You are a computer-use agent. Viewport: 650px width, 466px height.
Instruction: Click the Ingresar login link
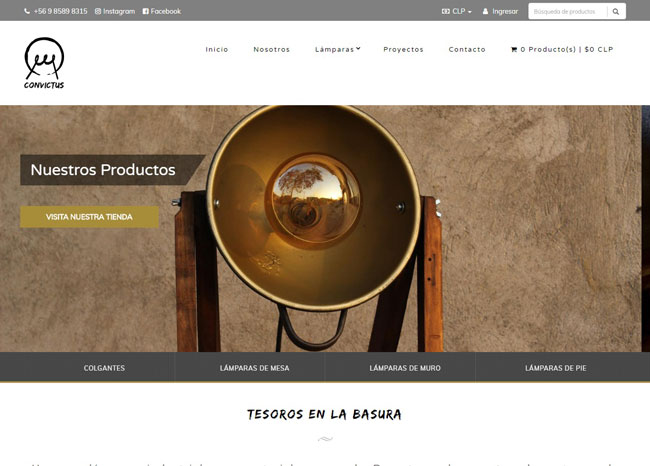[x=505, y=12]
